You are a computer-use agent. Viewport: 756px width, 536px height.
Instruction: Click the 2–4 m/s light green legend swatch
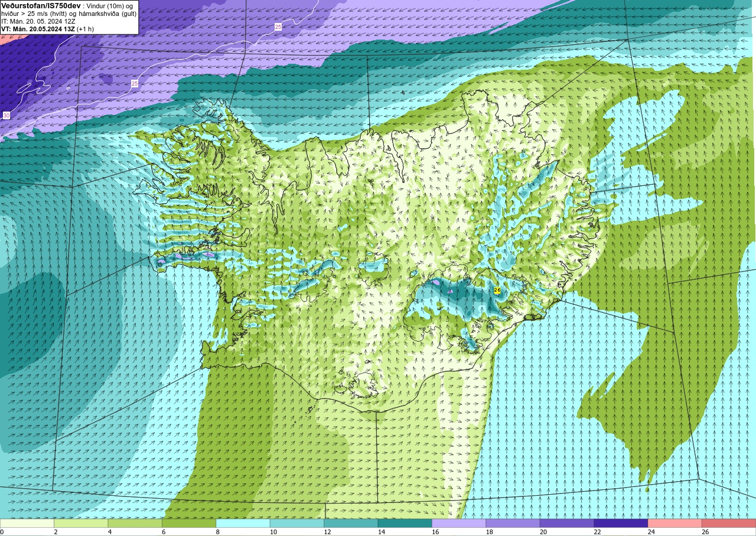tap(81, 523)
